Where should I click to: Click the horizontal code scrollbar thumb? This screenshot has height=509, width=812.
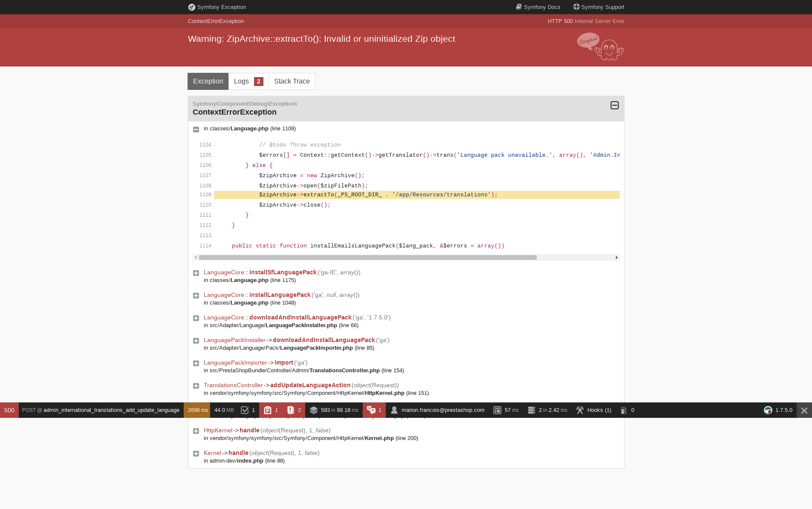[x=367, y=257]
